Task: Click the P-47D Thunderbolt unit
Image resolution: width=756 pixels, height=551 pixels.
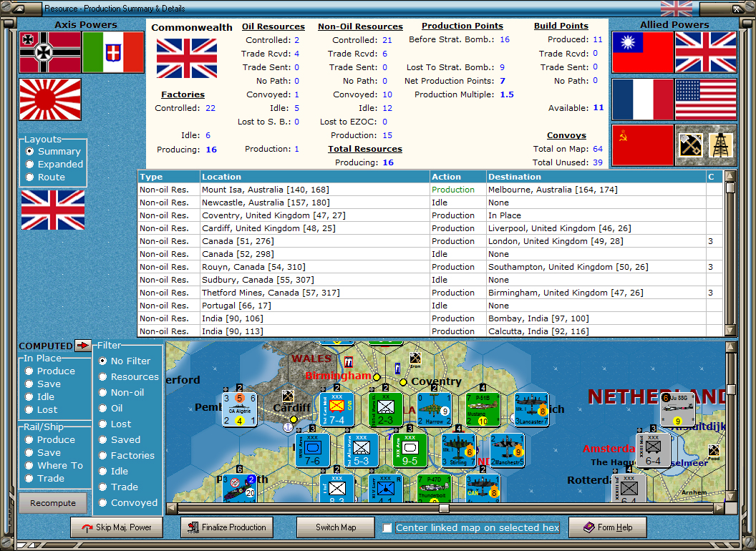Action: pyautogui.click(x=434, y=489)
